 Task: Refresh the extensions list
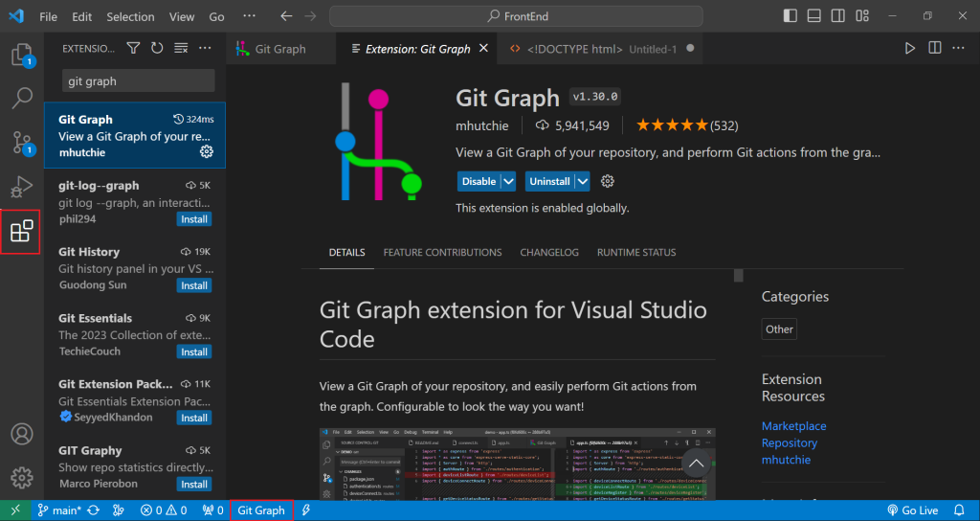(x=157, y=48)
